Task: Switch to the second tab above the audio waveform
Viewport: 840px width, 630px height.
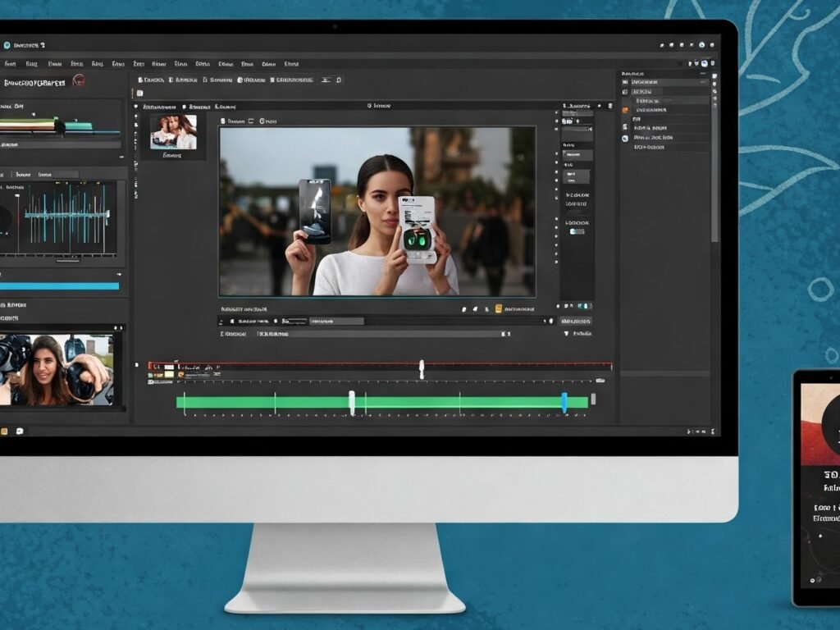Action: tap(23, 174)
